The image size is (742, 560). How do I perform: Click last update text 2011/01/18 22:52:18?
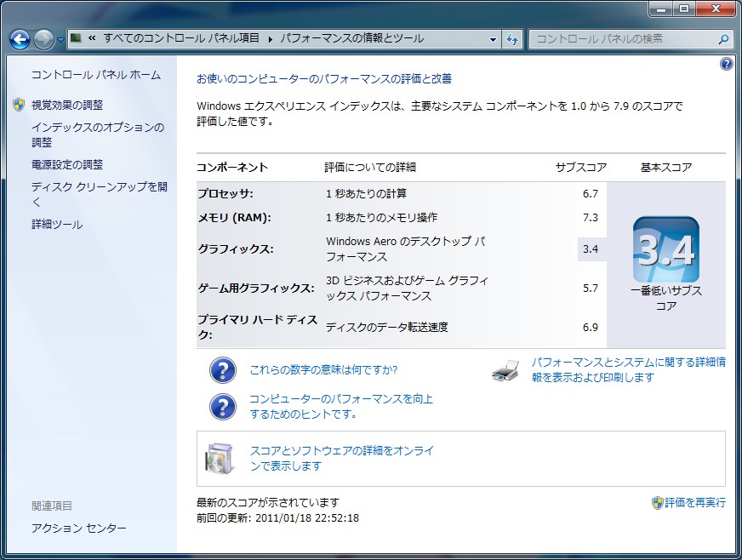(x=307, y=517)
